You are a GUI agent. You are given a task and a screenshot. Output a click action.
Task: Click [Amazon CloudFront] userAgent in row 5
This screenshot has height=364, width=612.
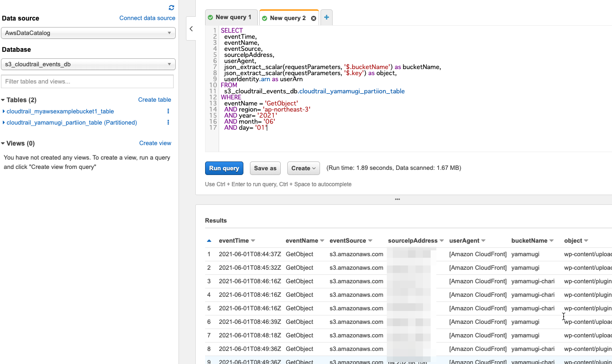pyautogui.click(x=478, y=308)
